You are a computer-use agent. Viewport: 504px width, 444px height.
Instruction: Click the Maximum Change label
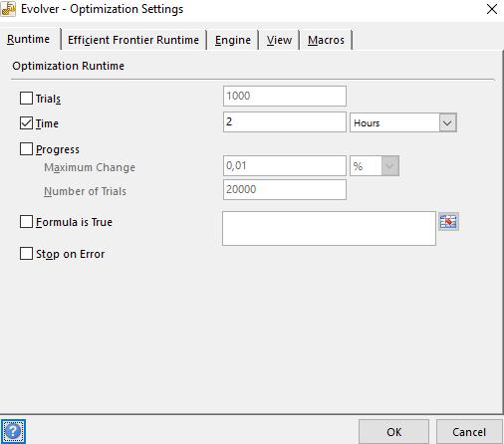point(90,167)
